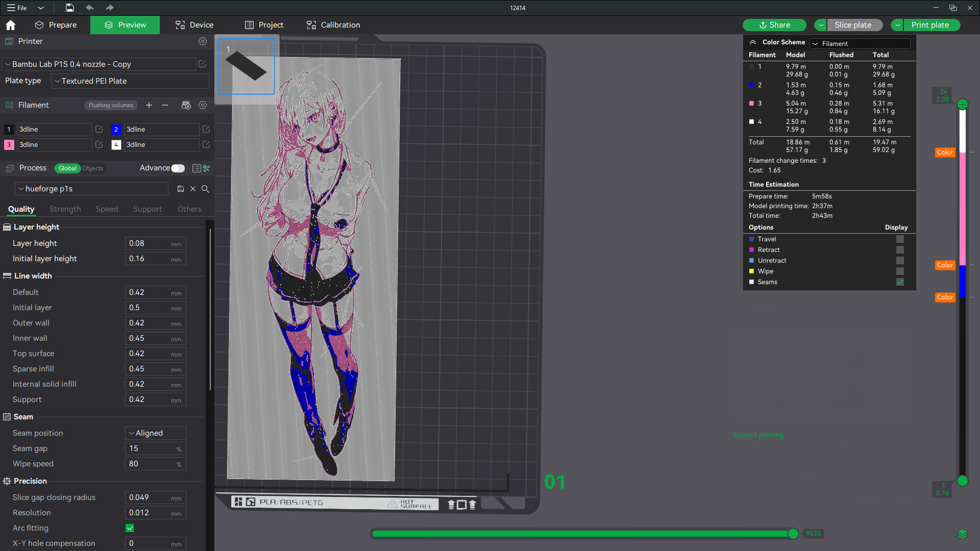Image resolution: width=980 pixels, height=551 pixels.
Task: Switch process scope to Global
Action: pos(67,168)
